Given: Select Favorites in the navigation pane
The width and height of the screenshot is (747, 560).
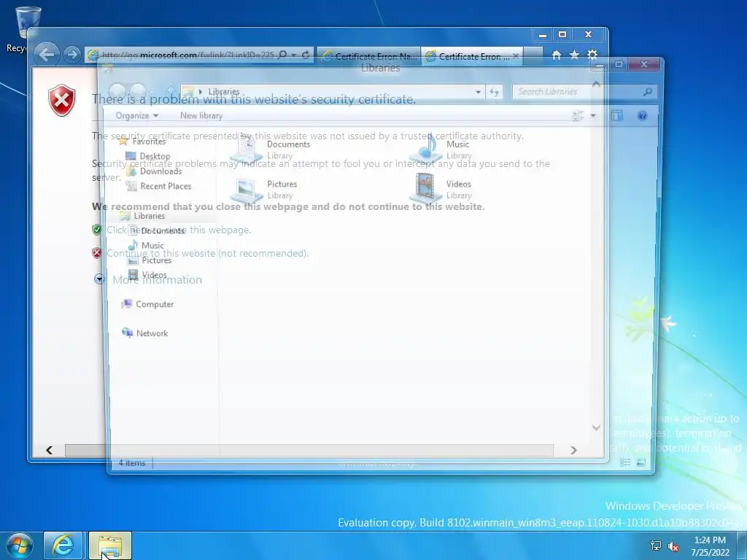Looking at the screenshot, I should 142,141.
